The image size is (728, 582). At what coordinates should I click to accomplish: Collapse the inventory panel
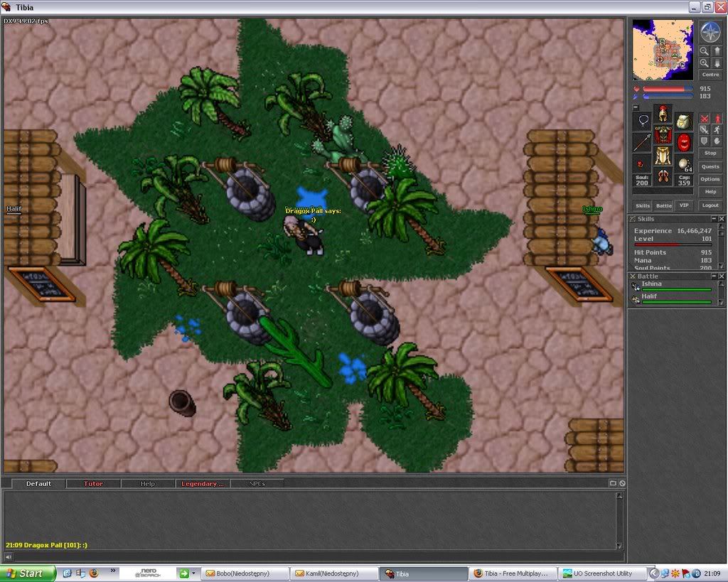coord(636,107)
